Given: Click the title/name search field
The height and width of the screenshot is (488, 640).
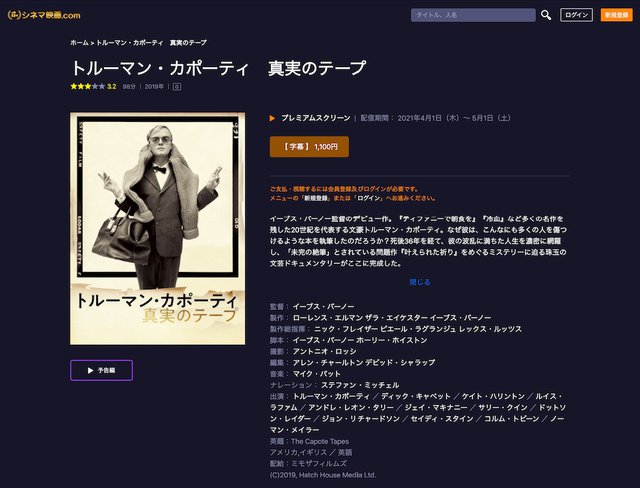Looking at the screenshot, I should point(473,15).
